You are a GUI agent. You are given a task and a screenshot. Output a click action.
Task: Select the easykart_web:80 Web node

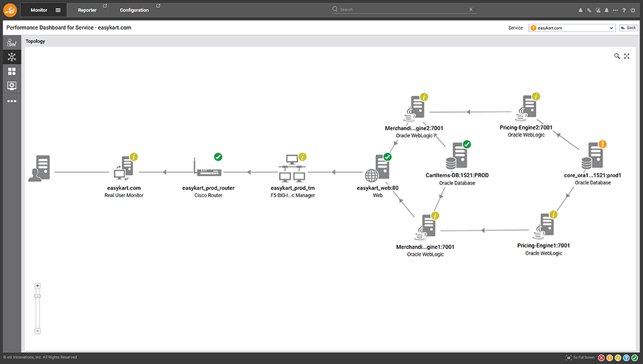coord(377,168)
